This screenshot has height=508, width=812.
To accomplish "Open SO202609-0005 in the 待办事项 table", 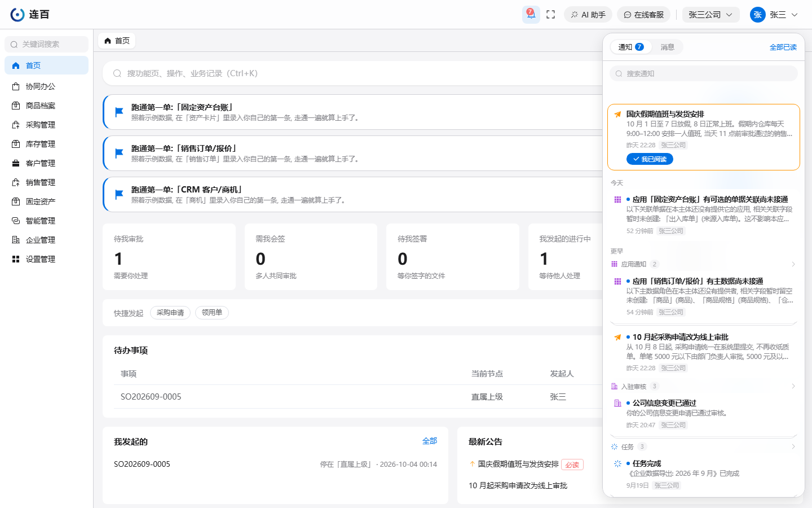I will (151, 397).
